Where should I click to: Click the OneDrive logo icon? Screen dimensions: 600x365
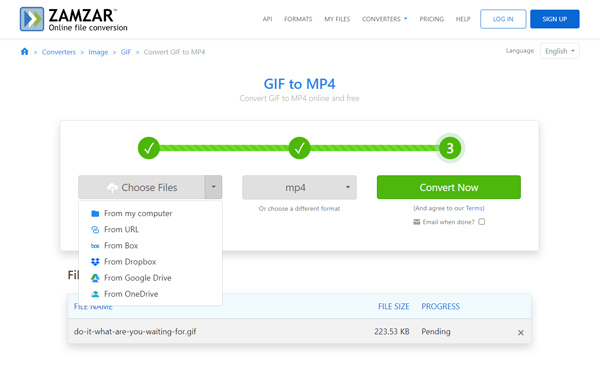(95, 294)
